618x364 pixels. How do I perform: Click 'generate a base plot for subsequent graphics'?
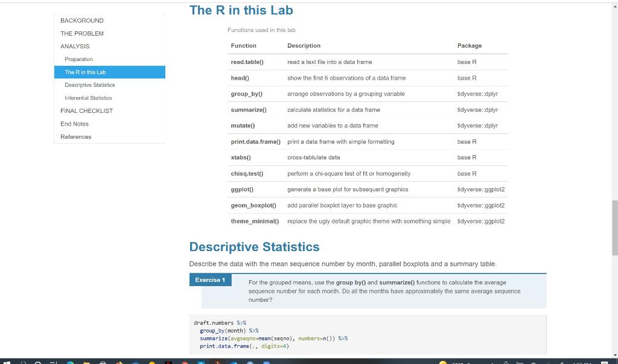(348, 190)
